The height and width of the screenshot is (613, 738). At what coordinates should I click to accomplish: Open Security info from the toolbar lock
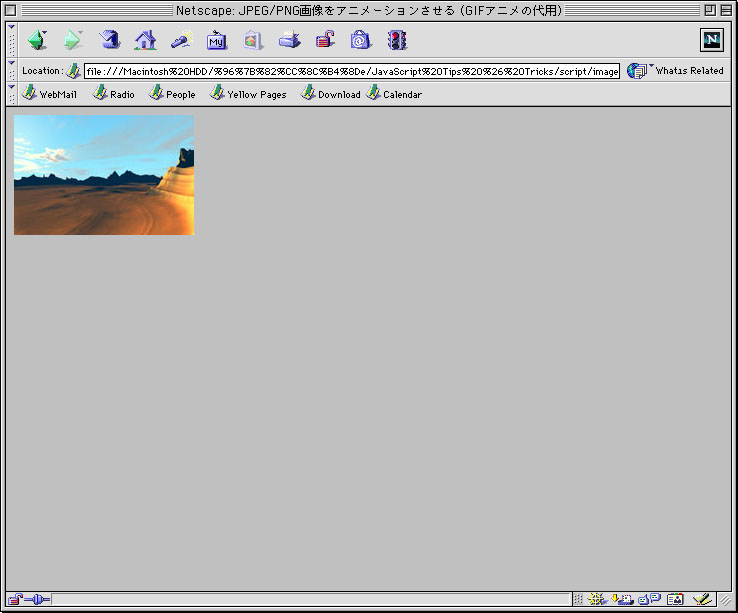(x=325, y=40)
